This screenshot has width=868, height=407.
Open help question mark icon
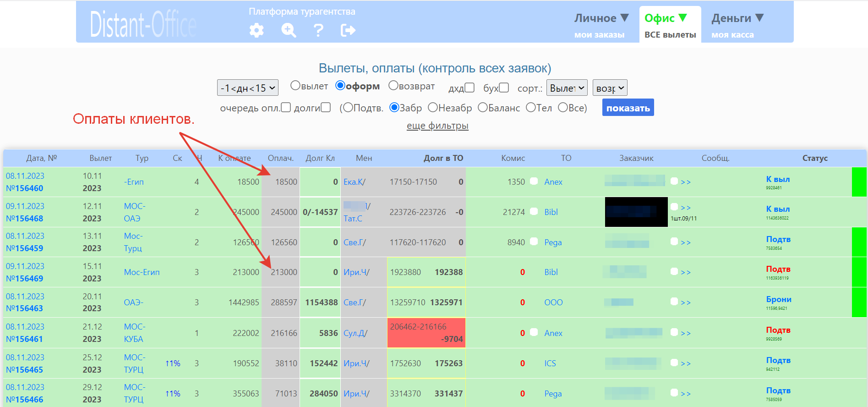tap(318, 30)
